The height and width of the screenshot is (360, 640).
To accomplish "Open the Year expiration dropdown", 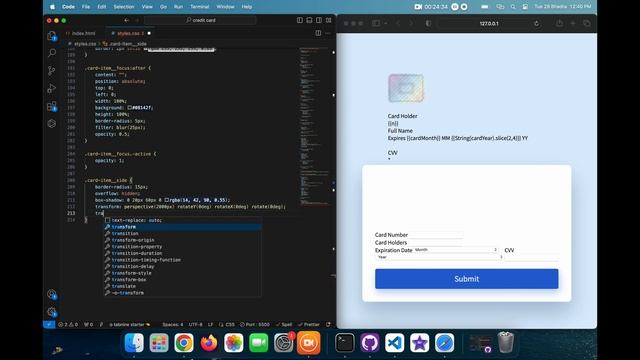I will tap(439, 257).
